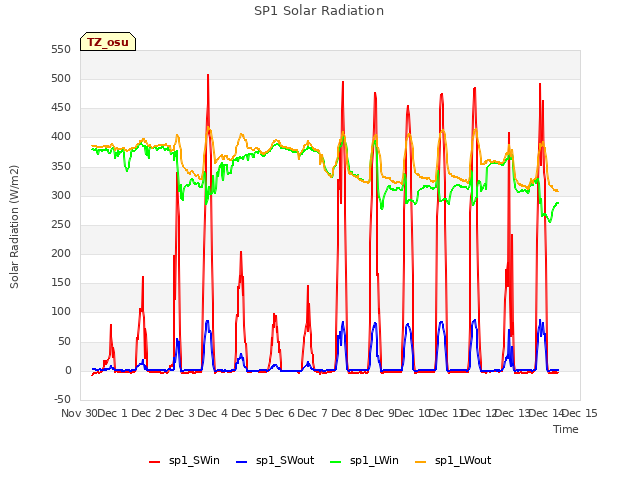Click the sp1_SWin legend entry
Viewport: 640px width, 480px height.
(x=184, y=460)
